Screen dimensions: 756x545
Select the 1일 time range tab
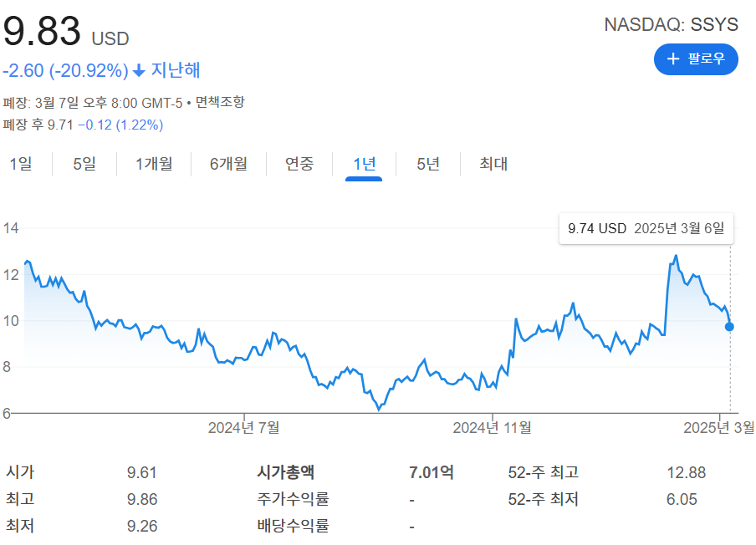click(x=21, y=165)
